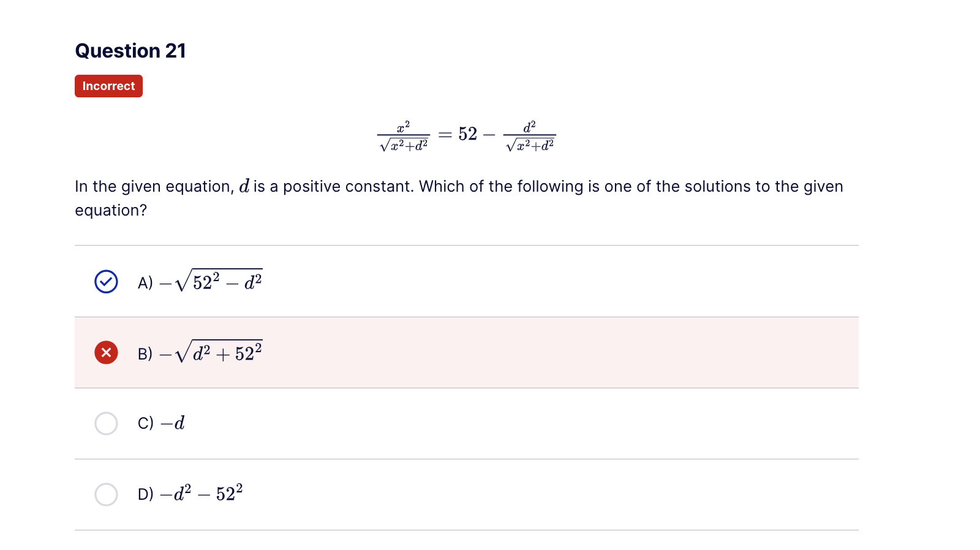Click the C) label

(146, 423)
